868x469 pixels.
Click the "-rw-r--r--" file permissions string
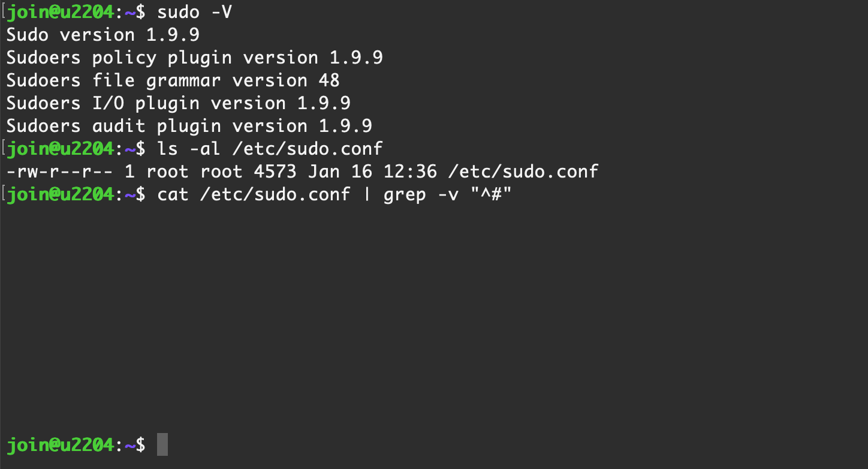[x=59, y=172]
